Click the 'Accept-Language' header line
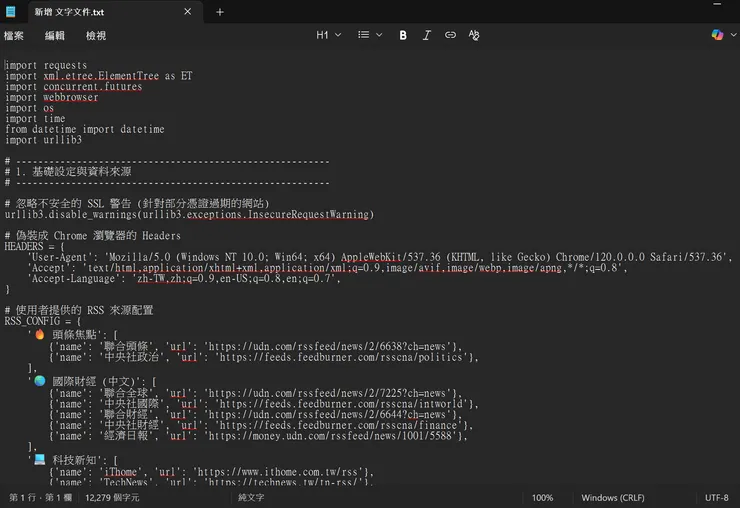Screen dimensions: 740x508 pyautogui.click(x=184, y=279)
